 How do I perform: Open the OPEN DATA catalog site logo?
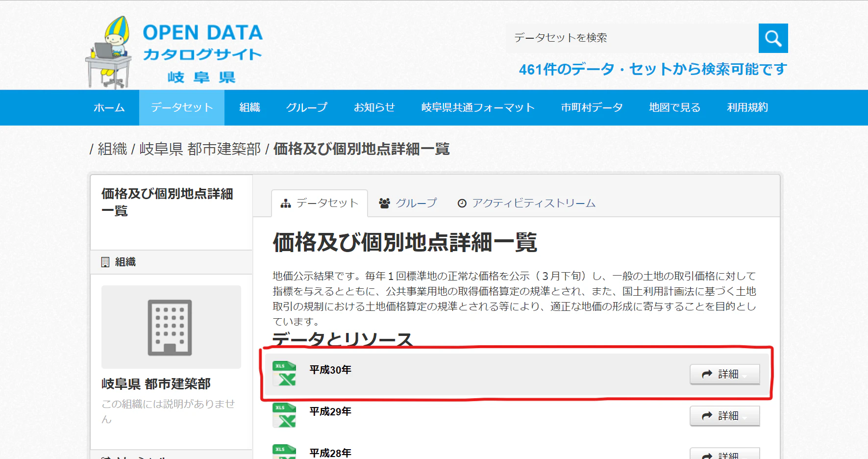coord(174,52)
